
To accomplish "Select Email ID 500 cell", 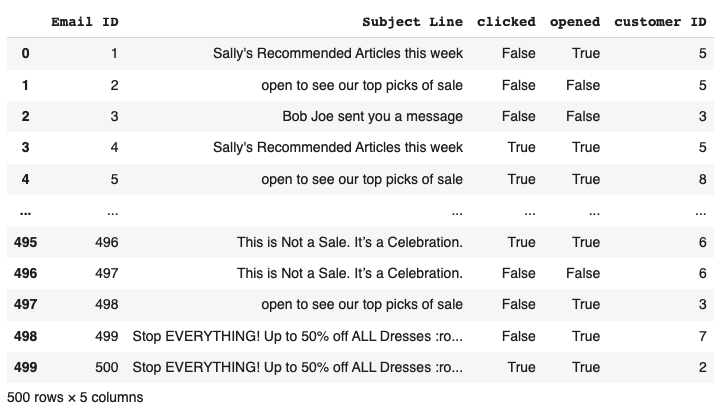I will tap(107, 367).
